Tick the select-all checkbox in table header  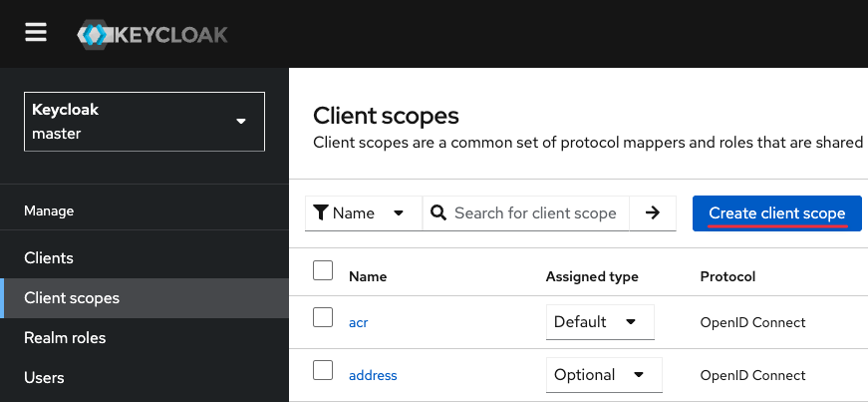323,270
